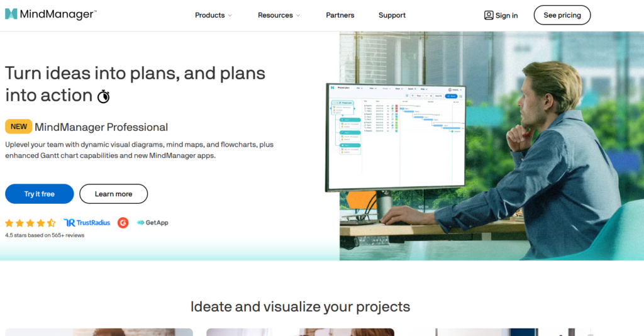Click the Sign in link text
Image resolution: width=644 pixels, height=336 pixels.
tap(506, 16)
